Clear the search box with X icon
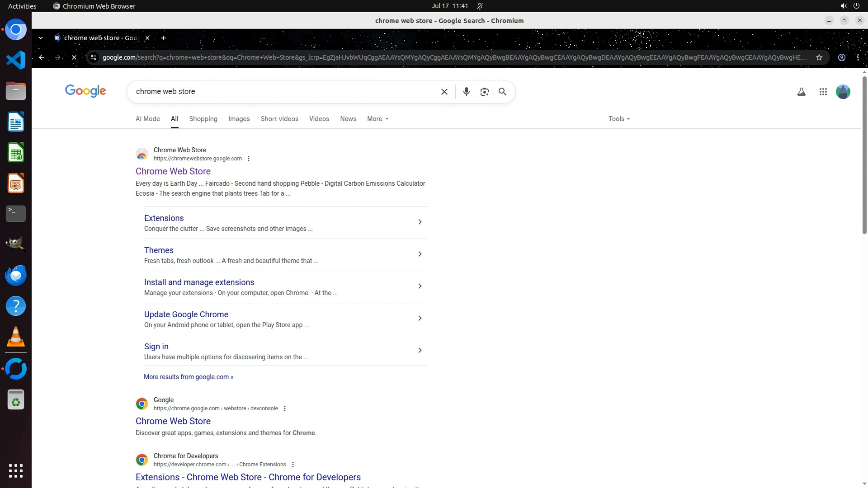This screenshot has width=868, height=488. pyautogui.click(x=444, y=92)
